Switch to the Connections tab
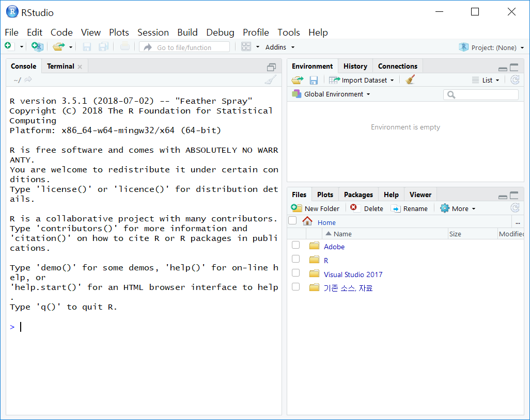This screenshot has width=530, height=420. coord(398,66)
